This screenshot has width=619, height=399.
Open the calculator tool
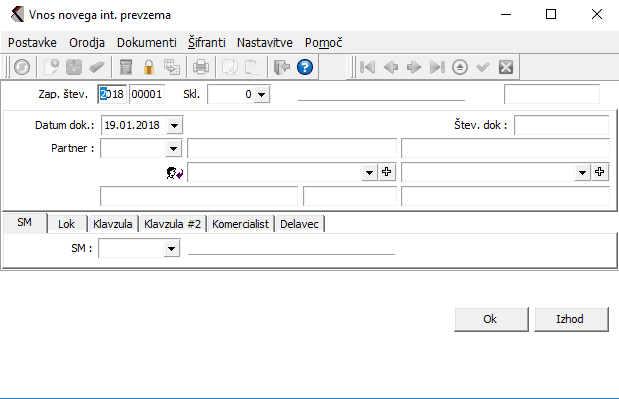(126, 67)
